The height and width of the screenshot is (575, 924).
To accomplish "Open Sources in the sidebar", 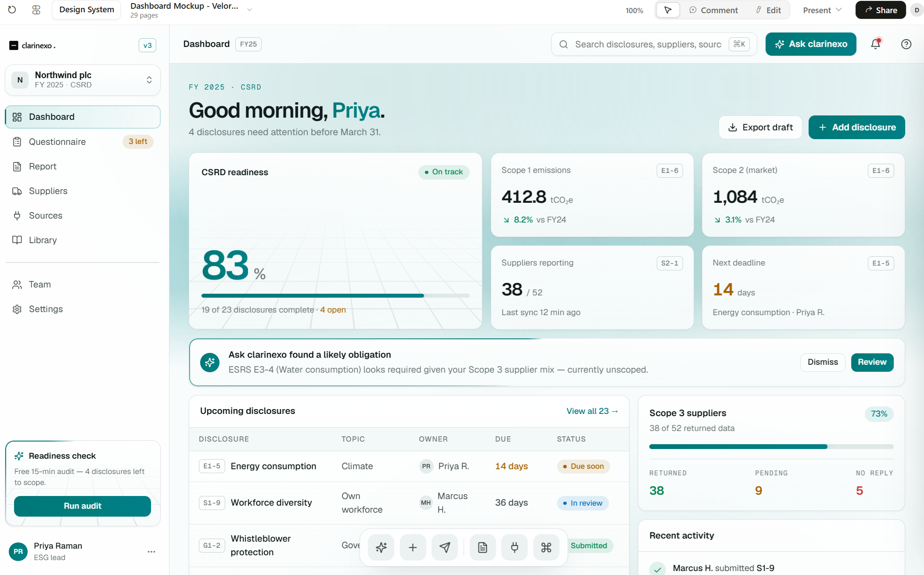I will click(x=83, y=216).
